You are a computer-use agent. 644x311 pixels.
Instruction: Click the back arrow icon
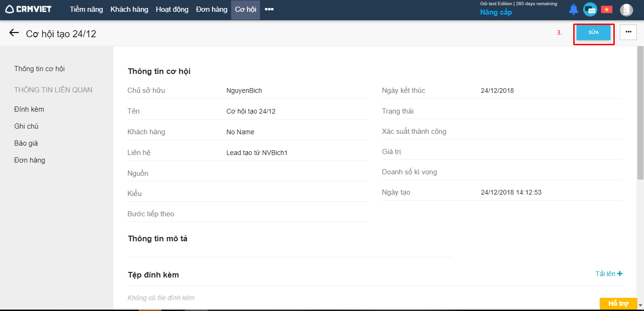point(14,33)
